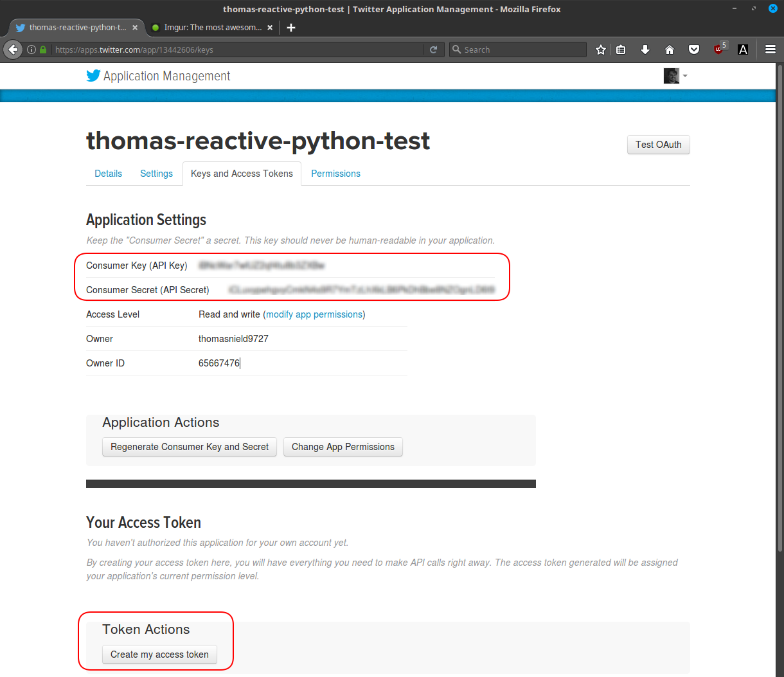Click in the Firefox search box
The height and width of the screenshot is (677, 784).
[521, 50]
